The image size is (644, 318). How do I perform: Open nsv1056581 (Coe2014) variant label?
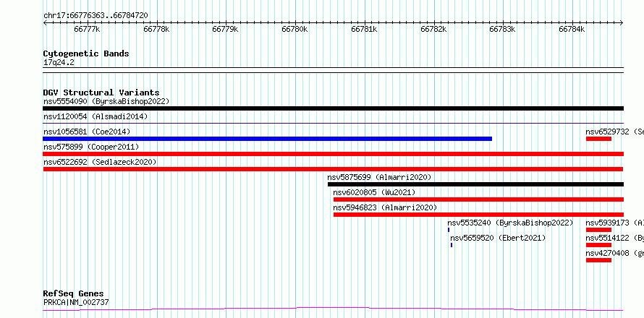pyautogui.click(x=87, y=132)
